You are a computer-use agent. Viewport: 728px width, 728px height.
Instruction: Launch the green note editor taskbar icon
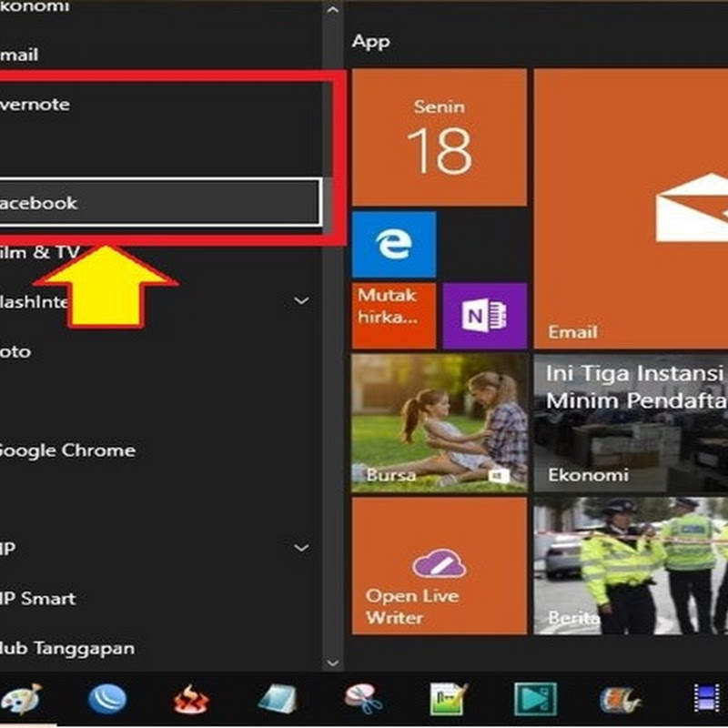449,699
